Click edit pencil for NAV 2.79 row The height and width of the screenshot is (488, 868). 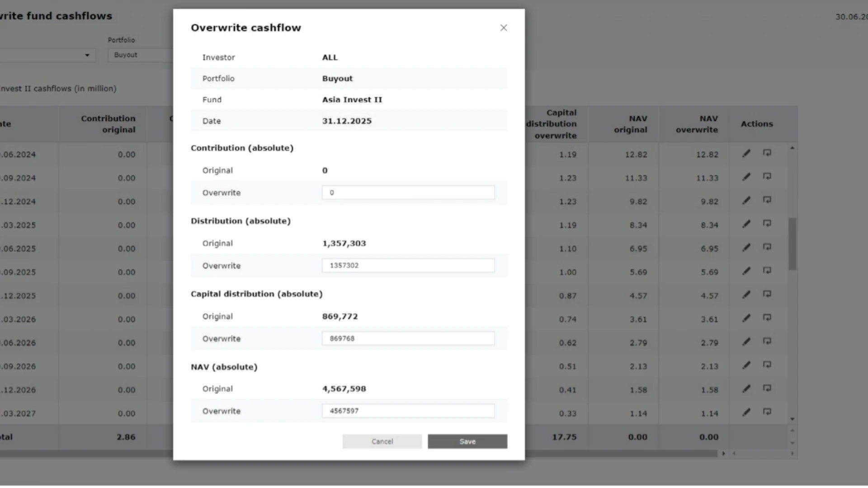pyautogui.click(x=746, y=342)
